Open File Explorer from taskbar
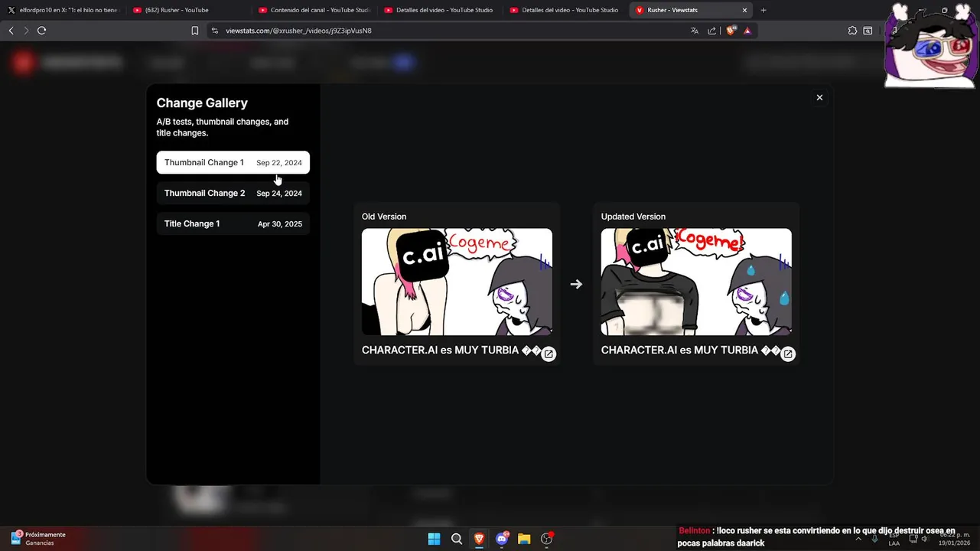Viewport: 980px width, 551px height. [524, 539]
